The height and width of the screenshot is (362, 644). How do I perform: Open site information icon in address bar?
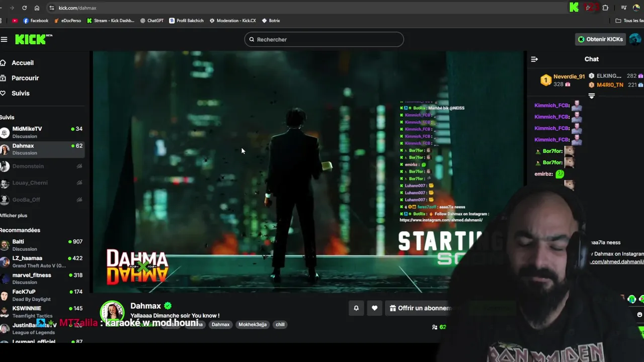click(51, 8)
